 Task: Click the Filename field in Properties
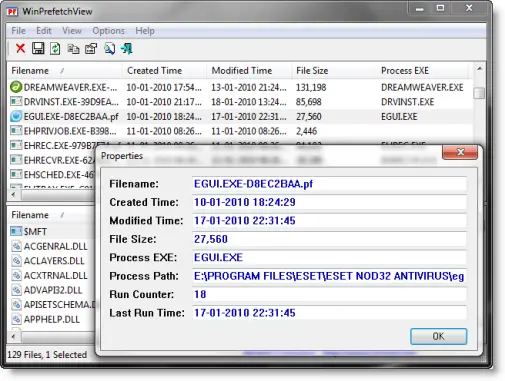[x=329, y=184]
